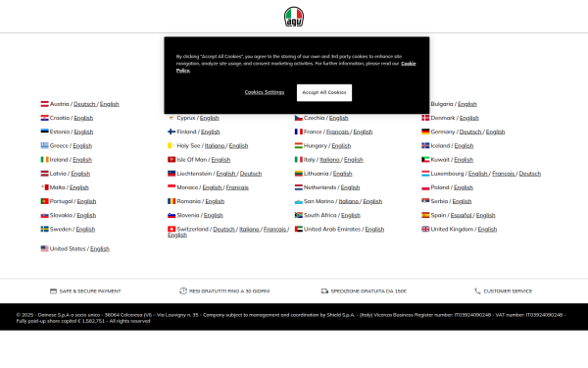The width and height of the screenshot is (588, 368).
Task: Choose Luxembourg in Français
Action: [504, 174]
